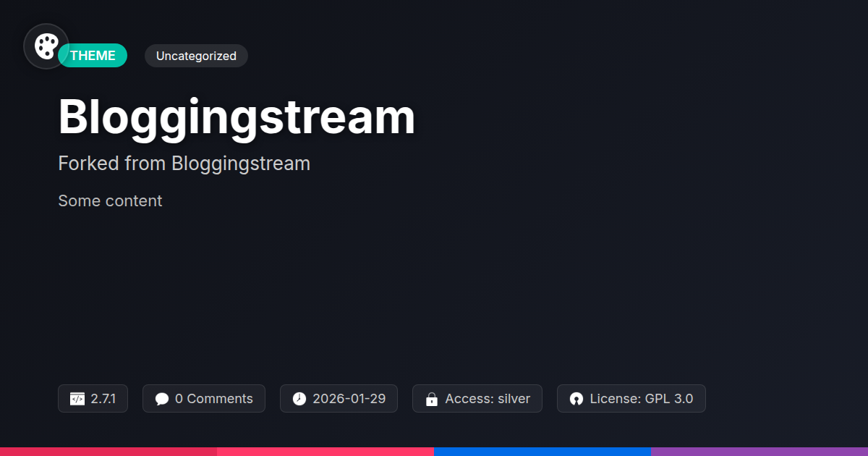Click the purple color bar segment
Screen dimensions: 868x456
click(759, 452)
